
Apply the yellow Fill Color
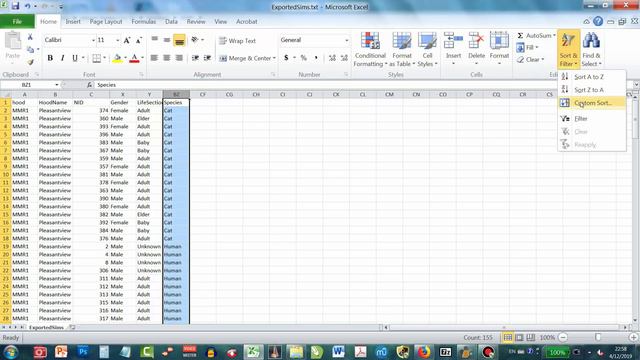click(117, 58)
